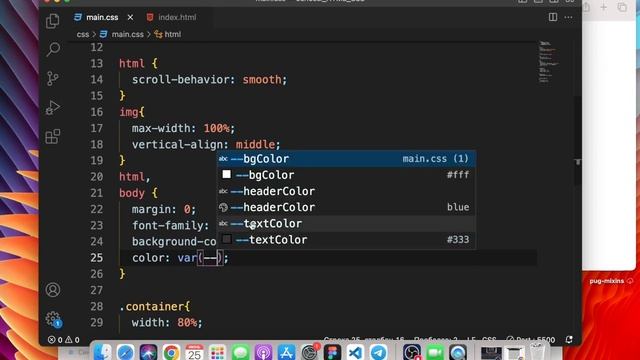Click the 'margin: 0' declaration on line 22
The width and height of the screenshot is (640, 360).
coord(163,209)
